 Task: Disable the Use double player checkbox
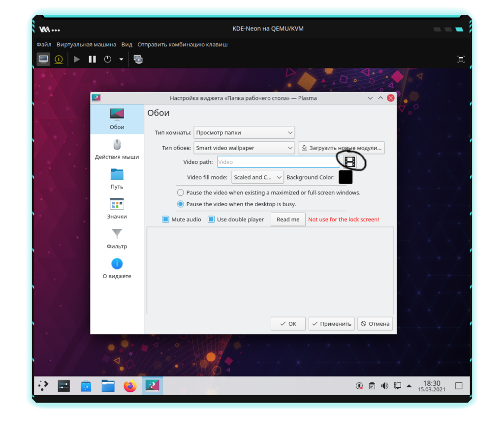click(x=211, y=219)
